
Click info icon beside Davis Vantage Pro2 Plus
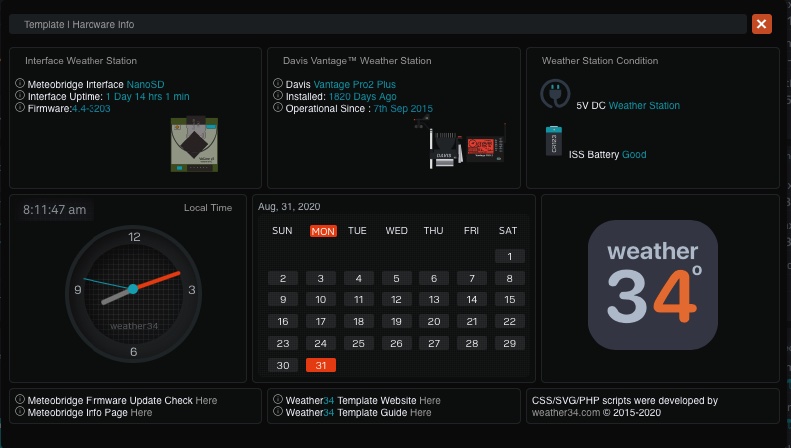(x=278, y=83)
